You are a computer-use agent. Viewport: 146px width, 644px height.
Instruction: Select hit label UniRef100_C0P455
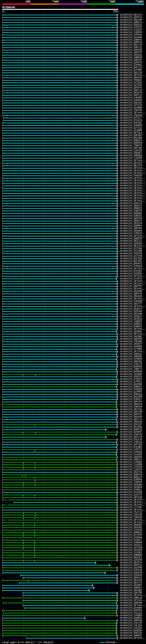tap(131, 98)
